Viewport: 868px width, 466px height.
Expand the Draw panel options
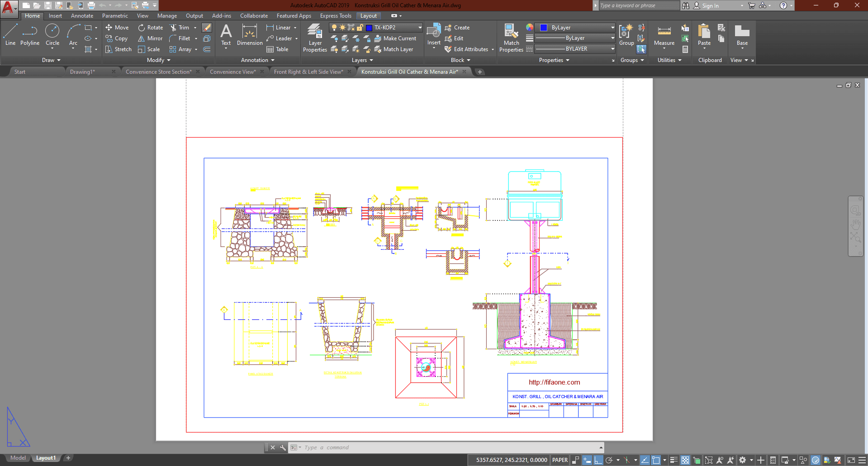click(51, 60)
